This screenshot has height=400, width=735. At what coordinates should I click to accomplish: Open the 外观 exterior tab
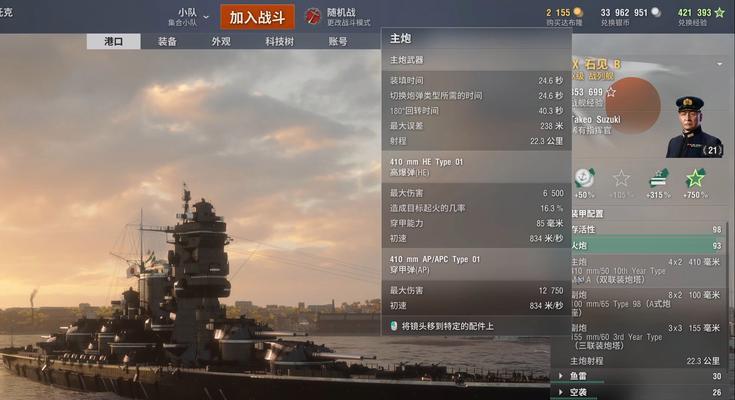(221, 41)
